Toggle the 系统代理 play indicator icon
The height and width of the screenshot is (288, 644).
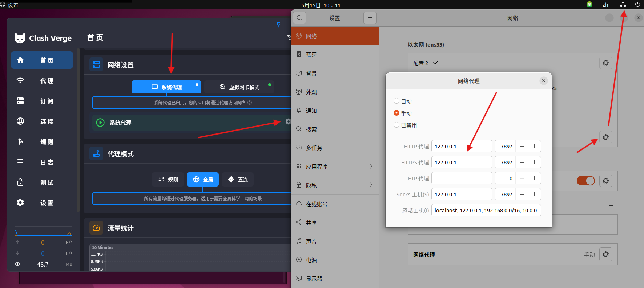pos(100,123)
